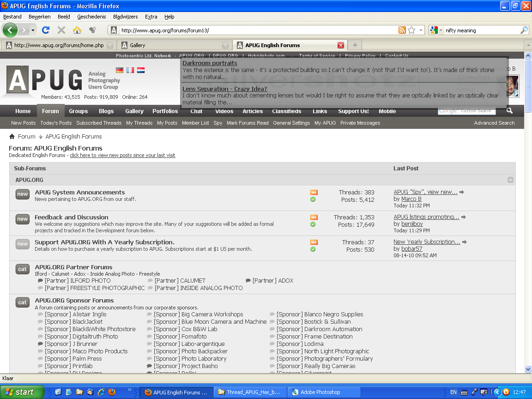Viewport: 532px width, 399px height.
Task: Open the Lens Separation - Crazy Idea? thread
Action: click(224, 89)
